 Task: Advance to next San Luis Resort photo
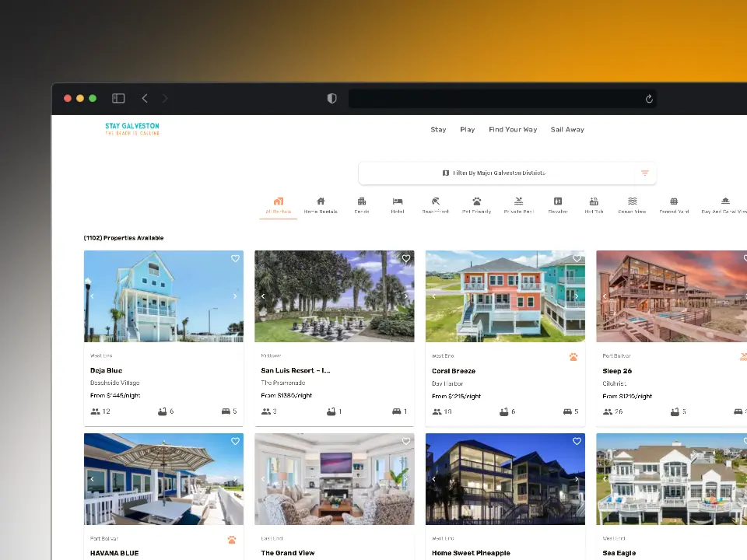(406, 296)
